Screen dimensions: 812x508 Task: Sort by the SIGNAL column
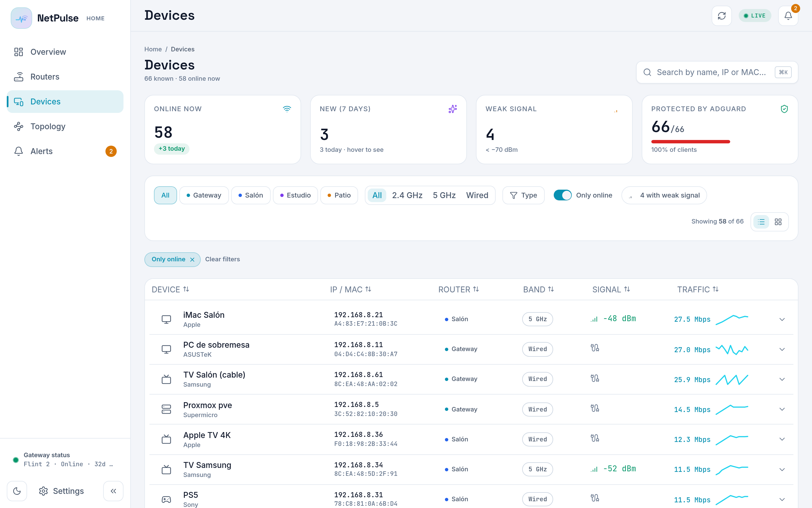tap(611, 290)
